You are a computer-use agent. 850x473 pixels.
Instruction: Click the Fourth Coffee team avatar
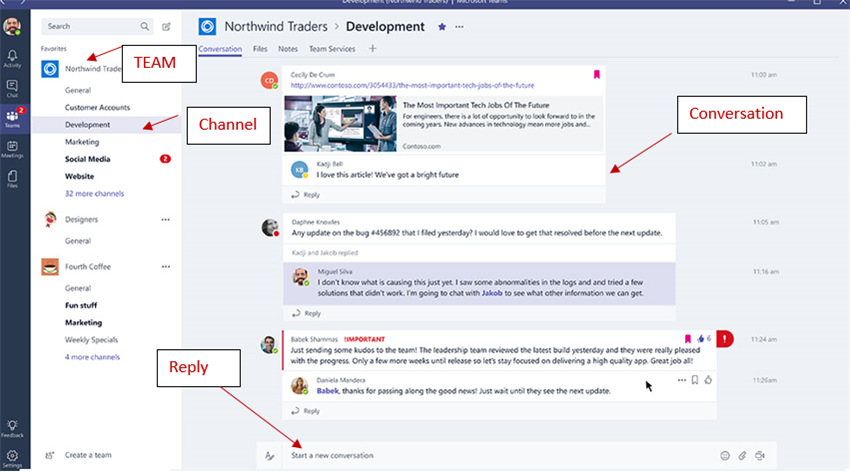coord(50,267)
